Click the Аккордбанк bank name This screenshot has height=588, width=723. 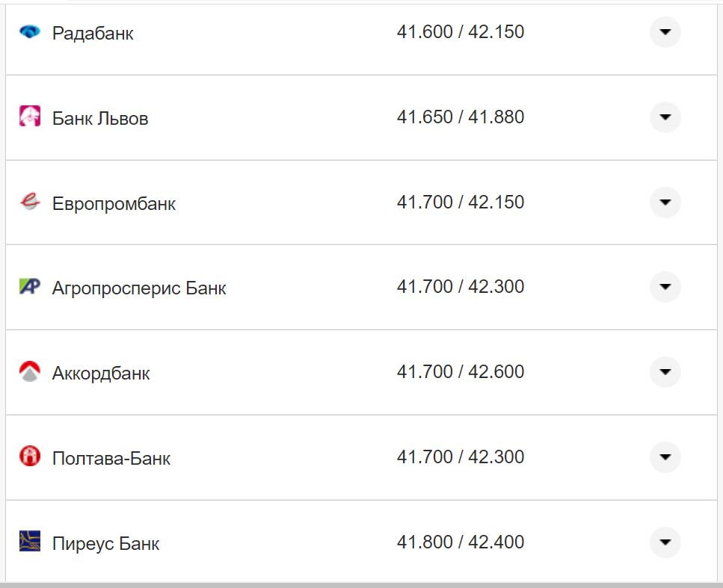tap(101, 374)
